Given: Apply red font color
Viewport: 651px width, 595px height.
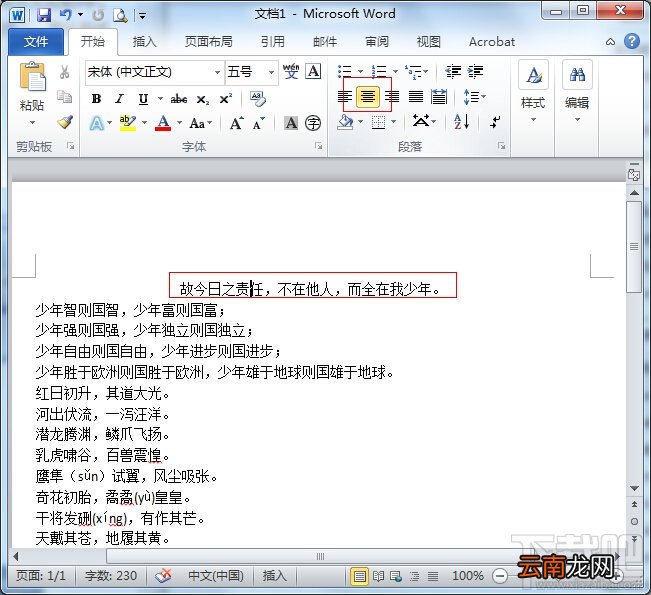Looking at the screenshot, I should coord(163,123).
